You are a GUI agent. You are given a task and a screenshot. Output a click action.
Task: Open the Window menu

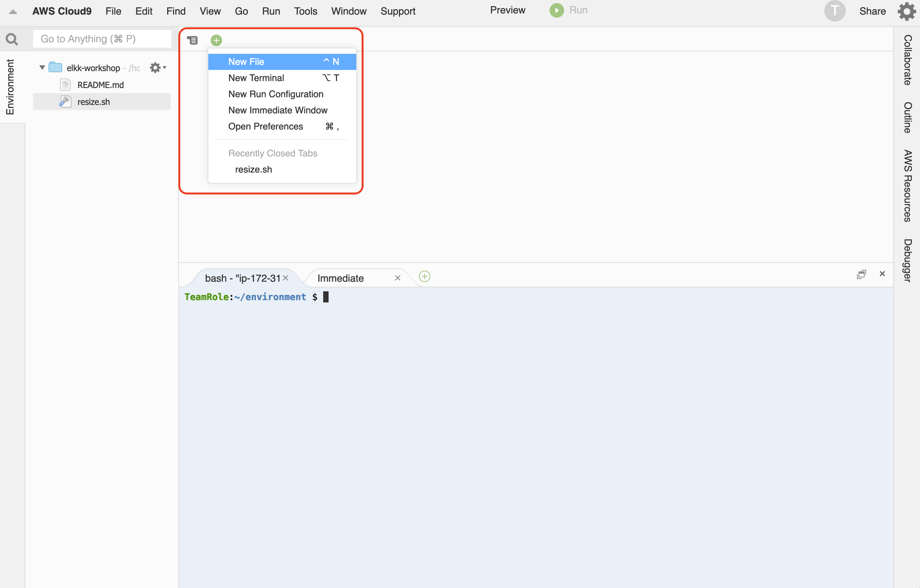click(x=349, y=11)
